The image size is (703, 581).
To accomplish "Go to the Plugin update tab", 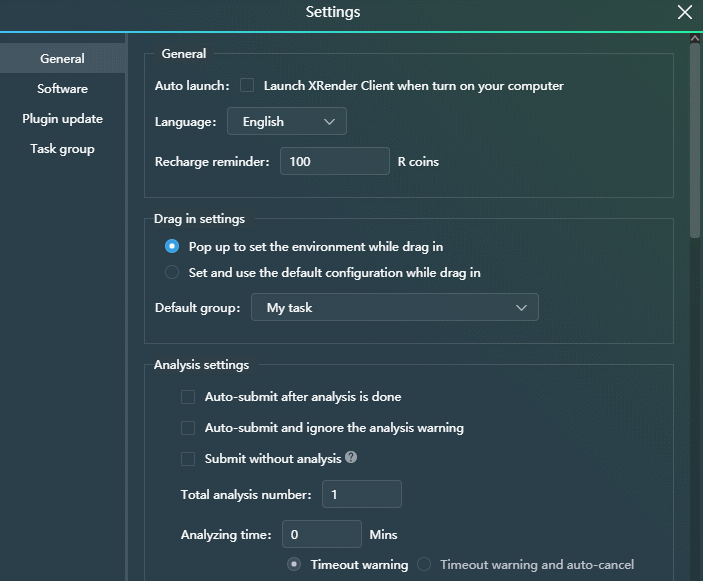I will 62,119.
